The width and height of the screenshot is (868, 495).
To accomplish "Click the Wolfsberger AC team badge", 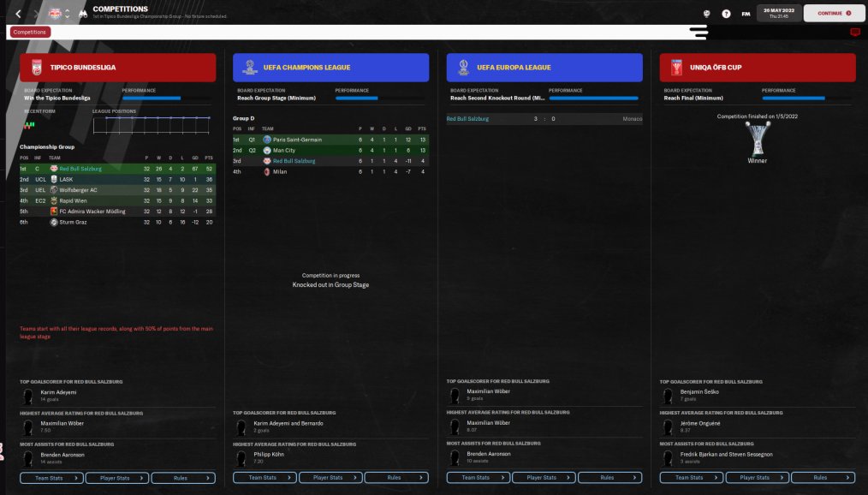I will coord(54,190).
